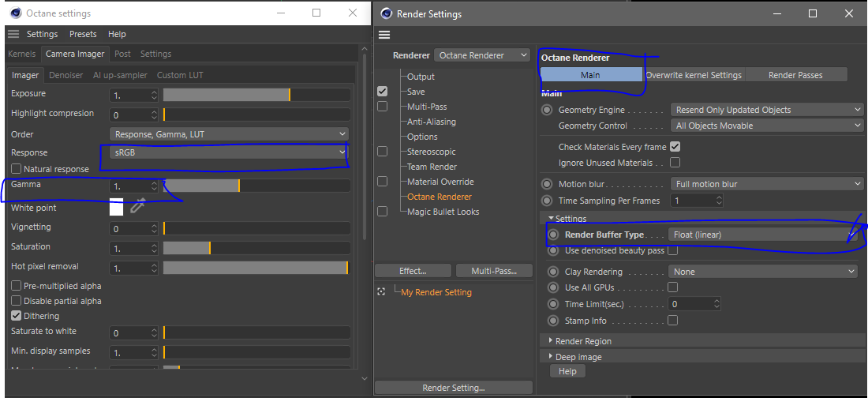Screen dimensions: 868x398
Task: Click the Cinema 4D logo in Render Settings
Action: [385, 13]
